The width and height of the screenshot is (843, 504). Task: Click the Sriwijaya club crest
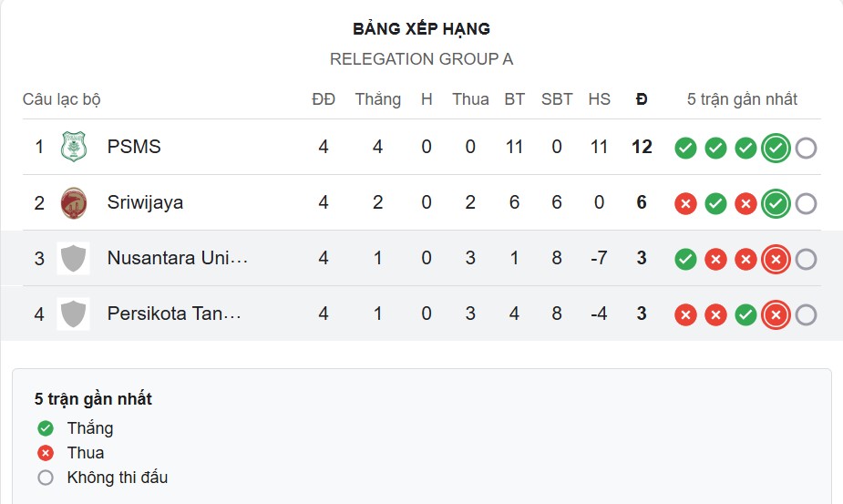click(x=73, y=202)
